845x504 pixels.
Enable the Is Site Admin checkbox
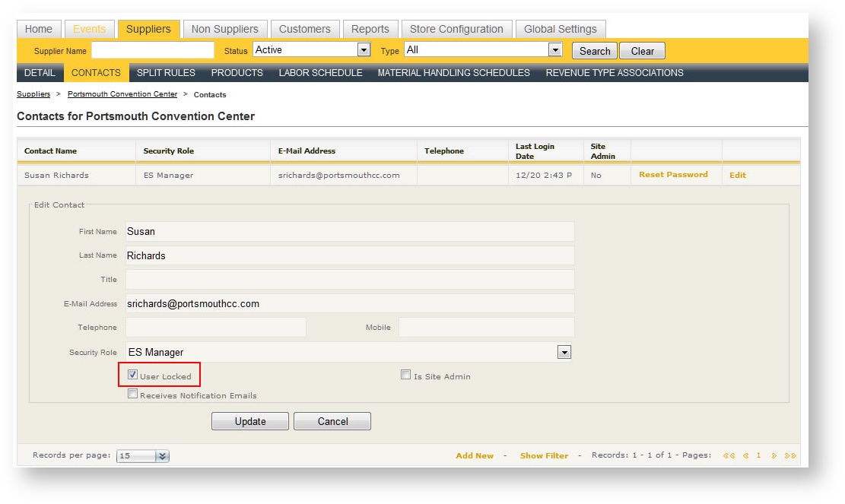click(x=406, y=376)
